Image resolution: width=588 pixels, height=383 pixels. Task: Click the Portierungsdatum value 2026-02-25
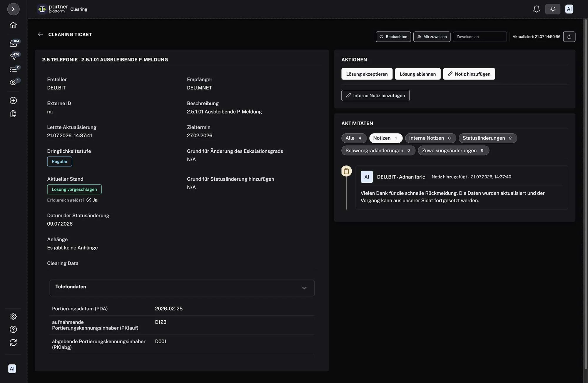click(169, 309)
